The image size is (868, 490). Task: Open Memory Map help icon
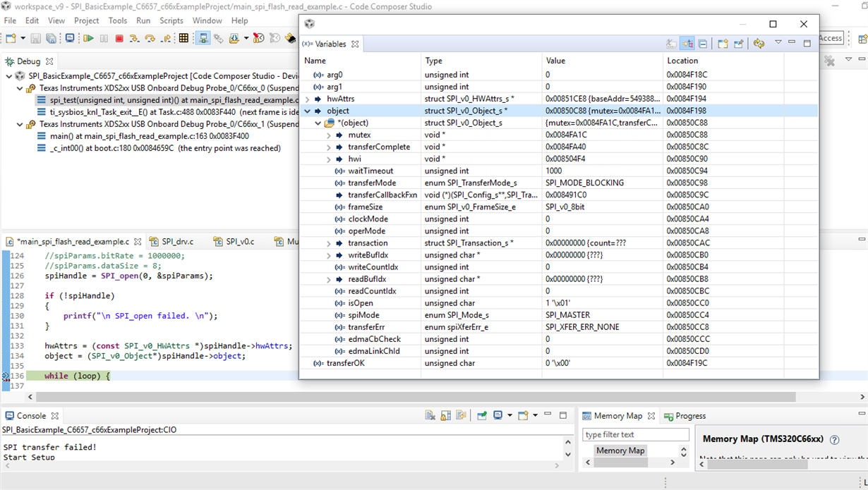click(x=834, y=439)
